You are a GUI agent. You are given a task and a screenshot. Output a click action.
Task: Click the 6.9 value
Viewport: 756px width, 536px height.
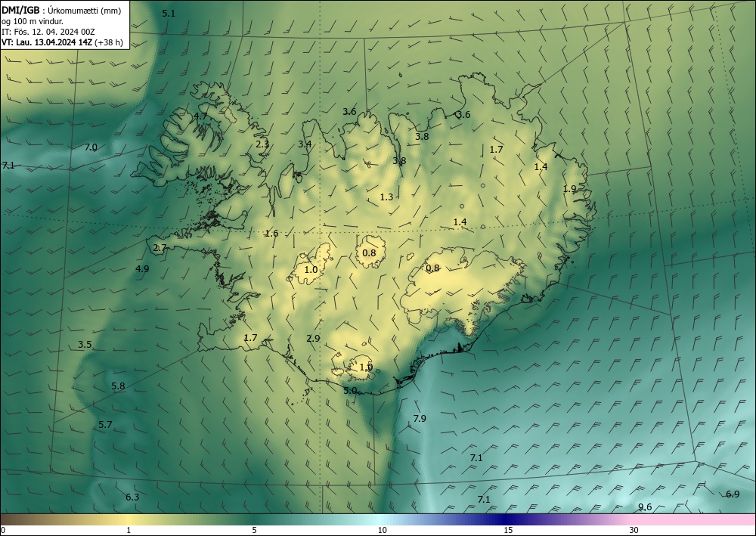point(733,494)
